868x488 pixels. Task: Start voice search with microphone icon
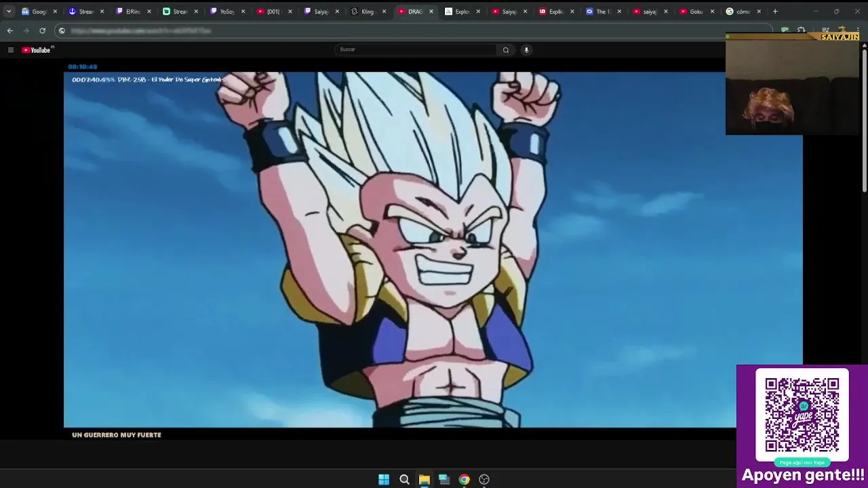pos(526,49)
